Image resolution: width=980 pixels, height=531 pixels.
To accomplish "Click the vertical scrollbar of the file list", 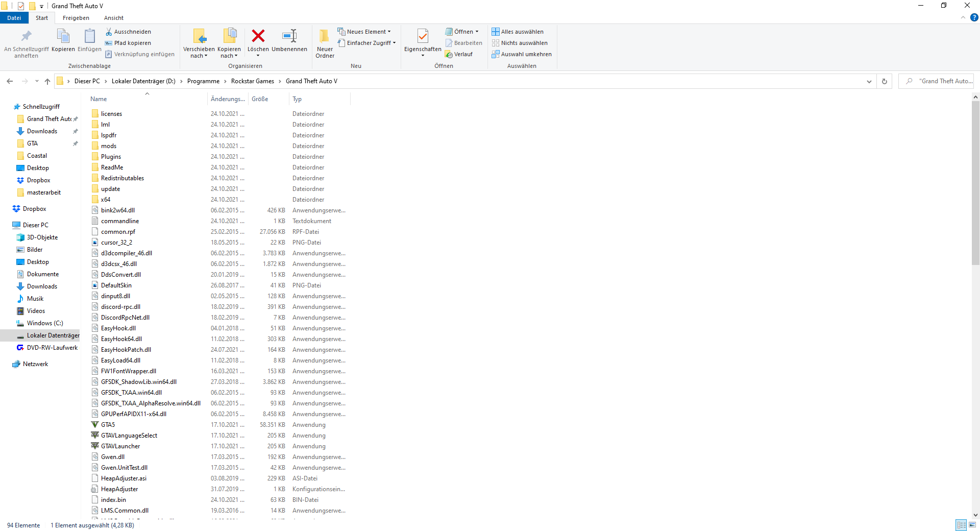I will pyautogui.click(x=975, y=182).
